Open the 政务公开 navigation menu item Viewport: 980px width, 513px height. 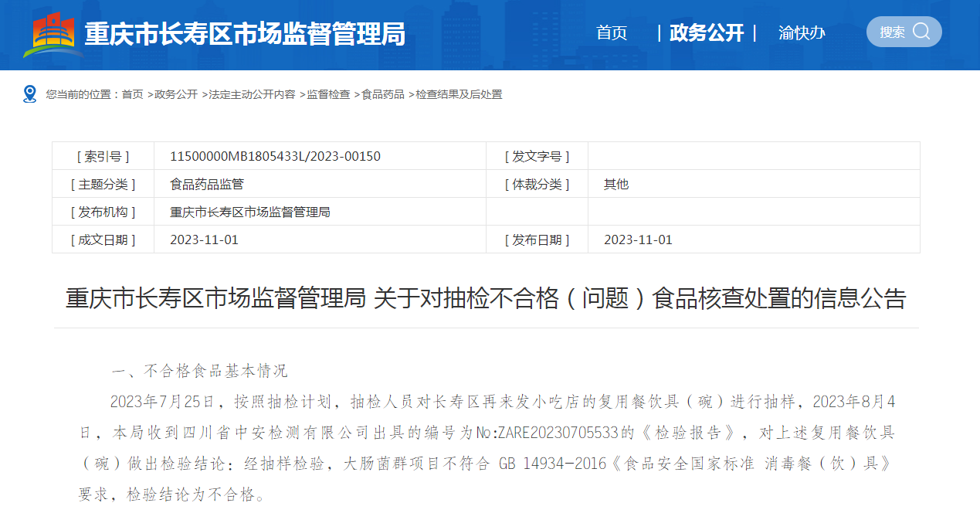pyautogui.click(x=707, y=32)
